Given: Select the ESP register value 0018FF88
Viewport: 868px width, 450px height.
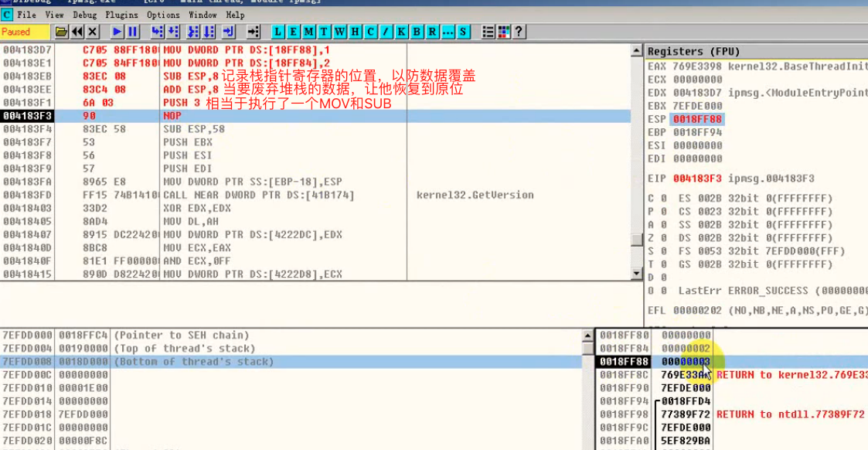Looking at the screenshot, I should [x=697, y=119].
